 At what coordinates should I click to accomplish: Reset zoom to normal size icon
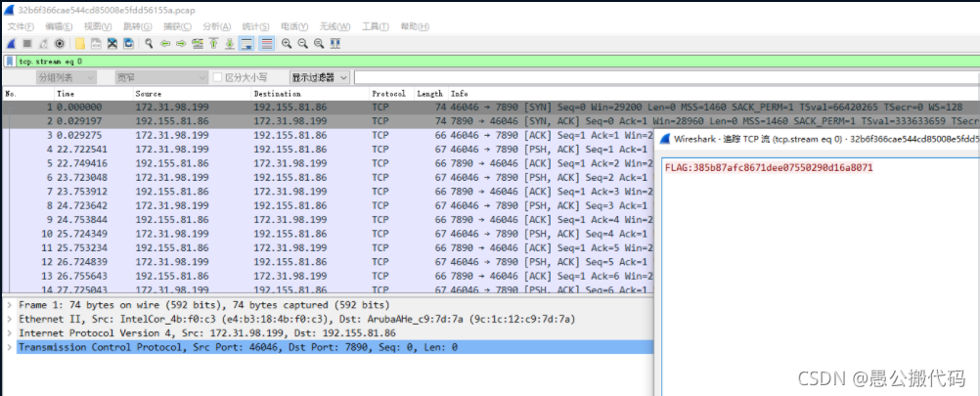coord(319,44)
